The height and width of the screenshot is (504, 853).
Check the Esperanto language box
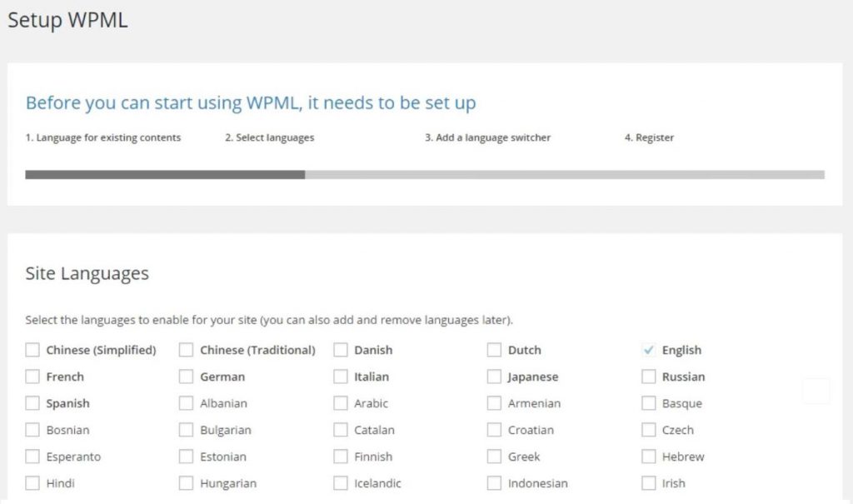click(x=32, y=457)
